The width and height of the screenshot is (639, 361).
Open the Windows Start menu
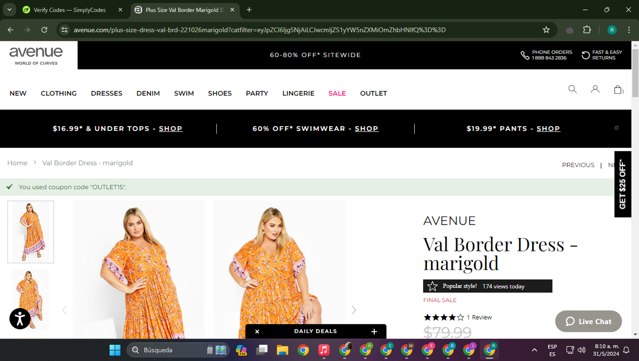115,350
